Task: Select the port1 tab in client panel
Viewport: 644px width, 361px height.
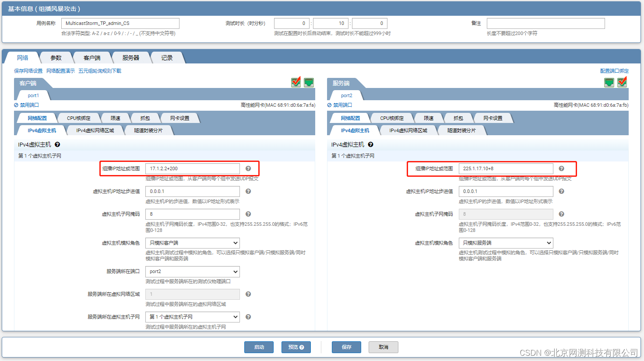Action: click(33, 95)
